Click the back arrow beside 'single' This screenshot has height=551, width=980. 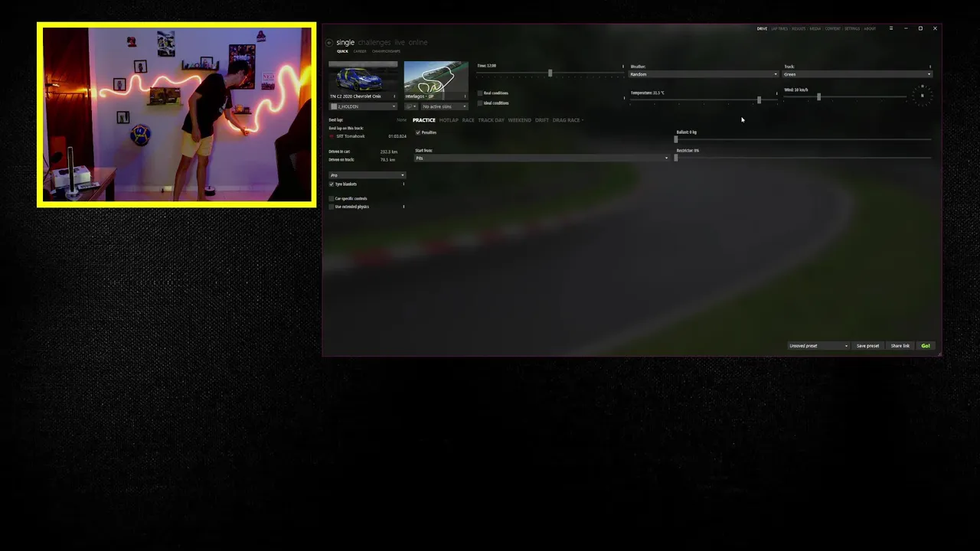point(329,43)
